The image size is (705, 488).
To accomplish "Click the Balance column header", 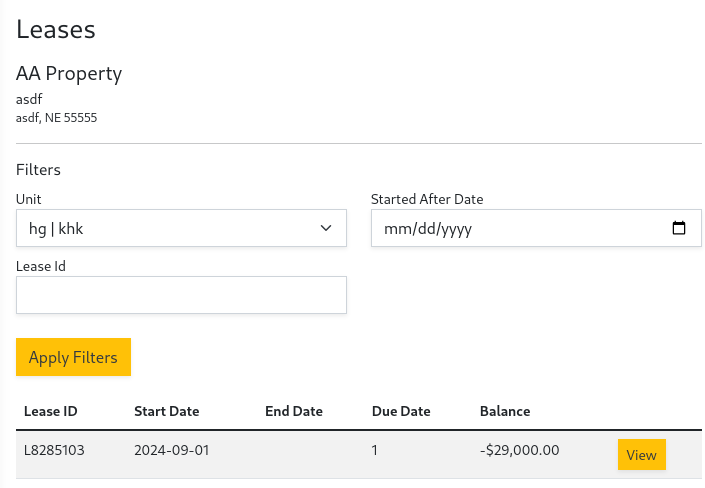I will point(505,411).
